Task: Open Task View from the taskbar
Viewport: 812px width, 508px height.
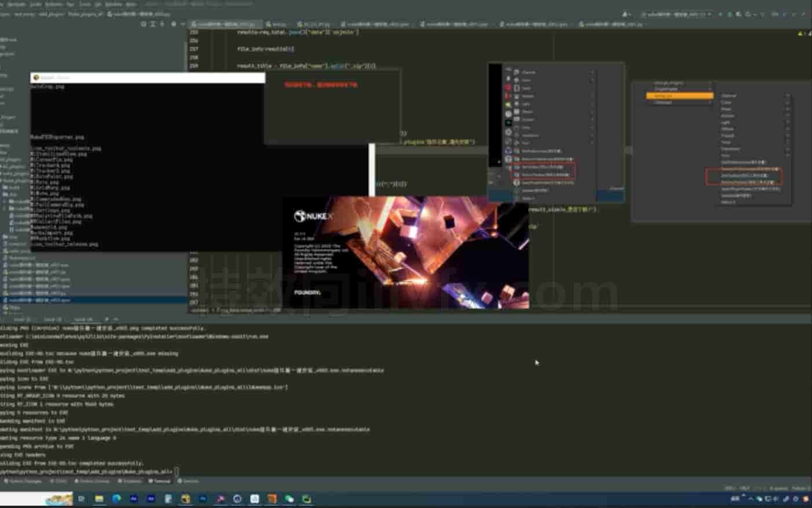Action: tap(82, 499)
